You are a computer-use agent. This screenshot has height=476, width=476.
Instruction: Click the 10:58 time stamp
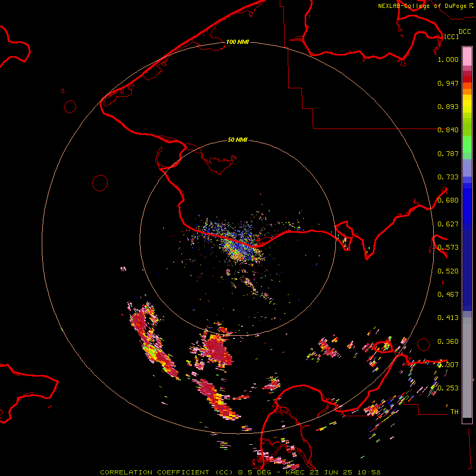(x=369, y=472)
